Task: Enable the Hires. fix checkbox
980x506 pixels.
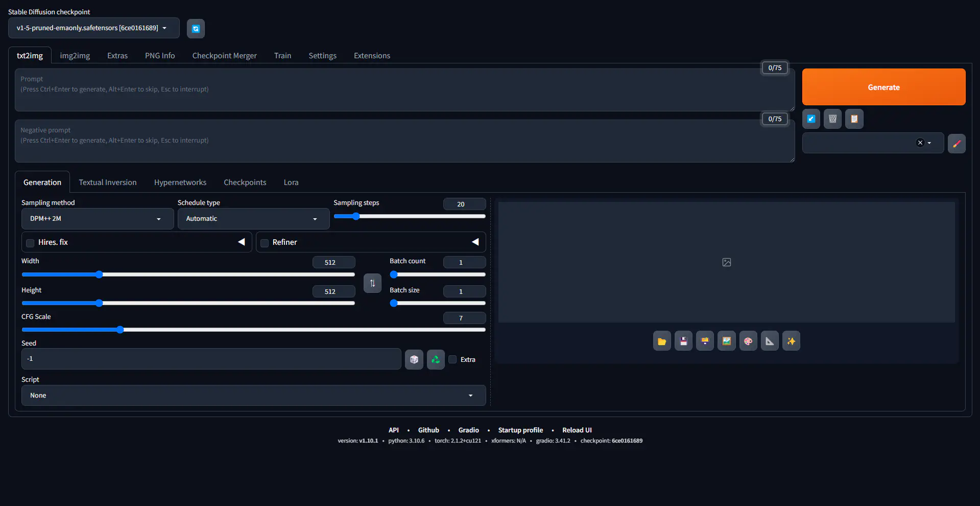Action: pyautogui.click(x=31, y=243)
